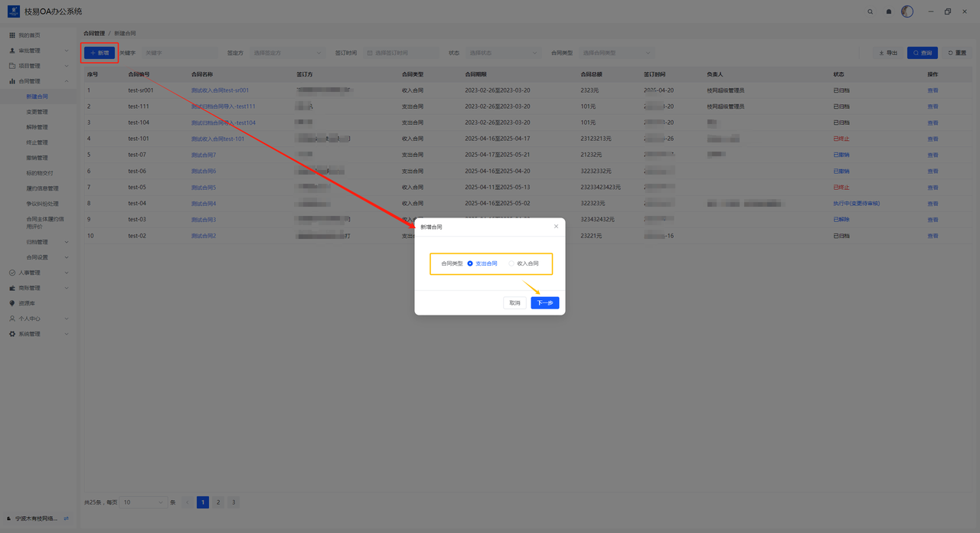The height and width of the screenshot is (533, 980).
Task: Select the 收入合同 radio option
Action: [x=511, y=263]
